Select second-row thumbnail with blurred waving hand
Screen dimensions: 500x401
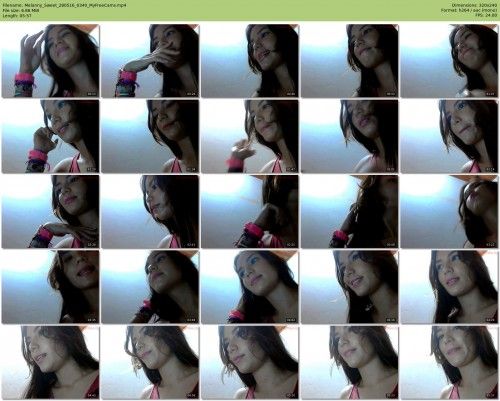[250, 136]
